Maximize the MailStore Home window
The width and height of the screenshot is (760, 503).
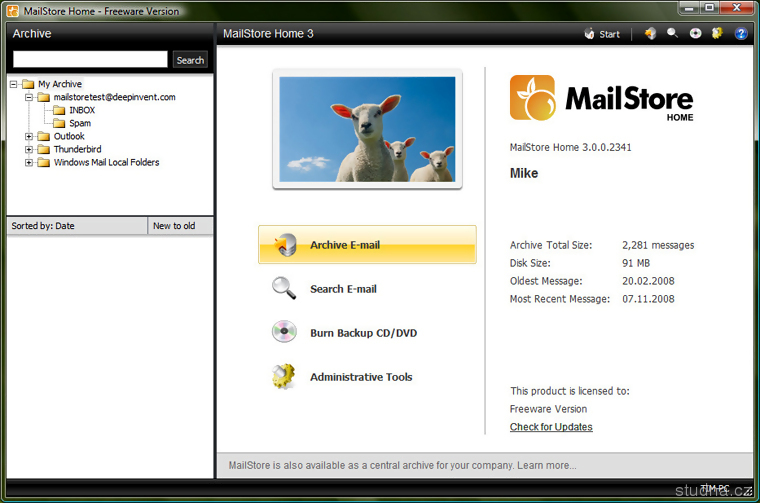point(709,8)
